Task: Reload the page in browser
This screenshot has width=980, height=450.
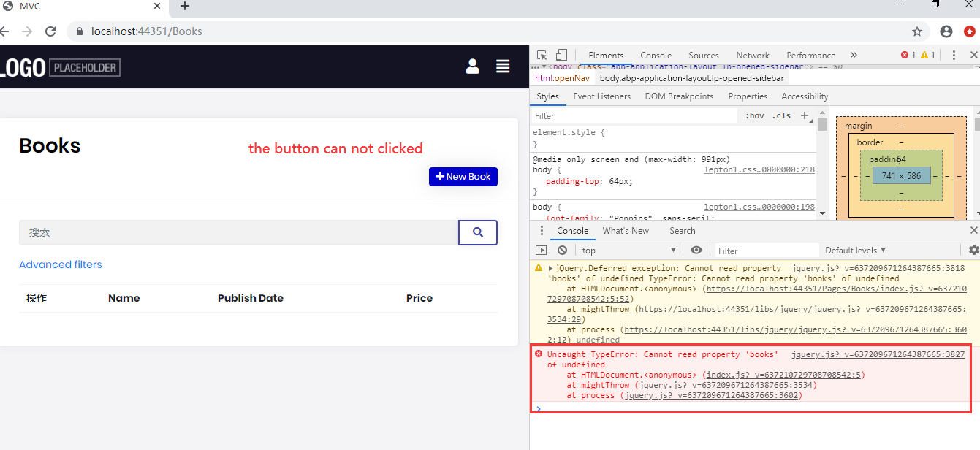Action: point(50,31)
